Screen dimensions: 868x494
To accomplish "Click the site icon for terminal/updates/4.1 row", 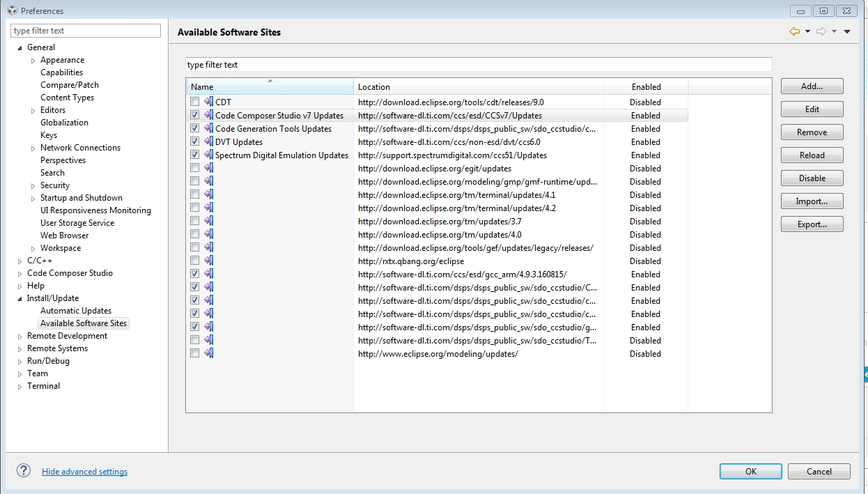I will [208, 194].
